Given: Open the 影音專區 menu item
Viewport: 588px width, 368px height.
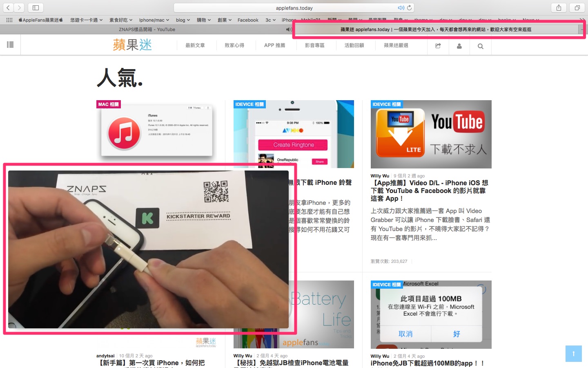Looking at the screenshot, I should tap(315, 45).
